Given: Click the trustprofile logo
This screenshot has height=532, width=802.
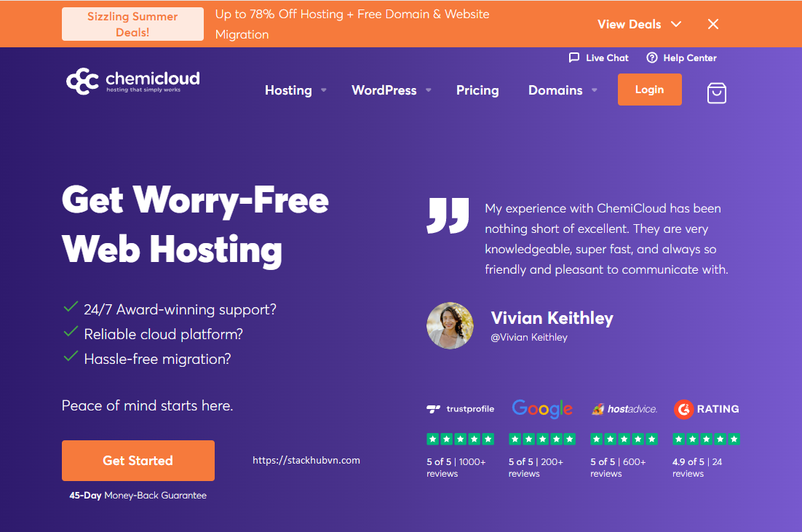Looking at the screenshot, I should pos(461,409).
